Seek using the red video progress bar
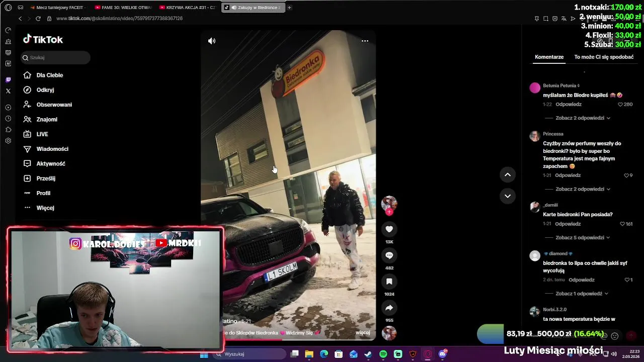The height and width of the screenshot is (362, 644). [x=288, y=339]
